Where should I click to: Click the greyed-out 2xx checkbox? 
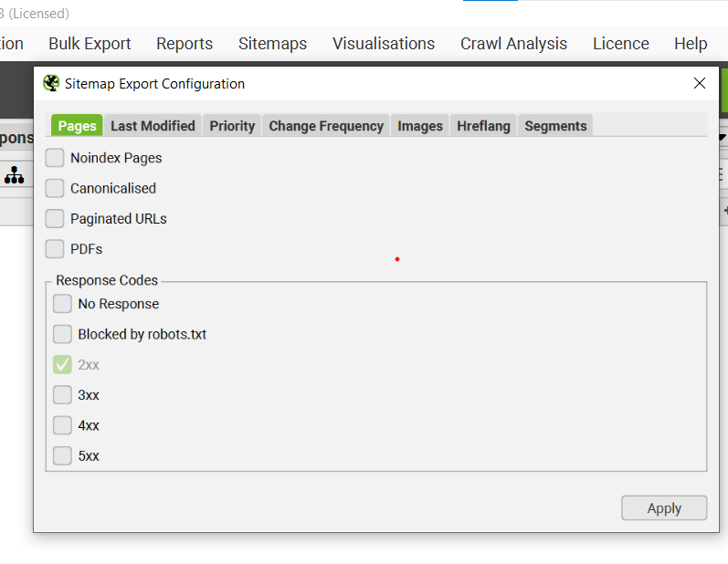pos(62,364)
